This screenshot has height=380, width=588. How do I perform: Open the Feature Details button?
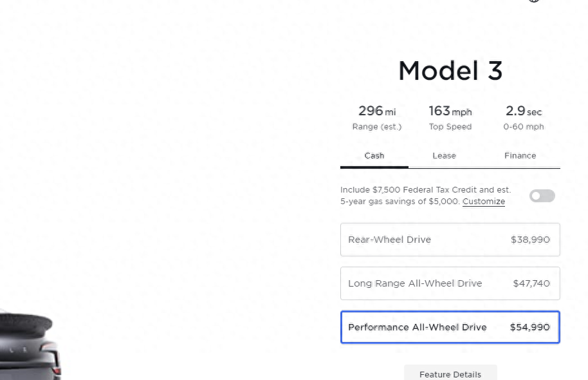pos(450,372)
